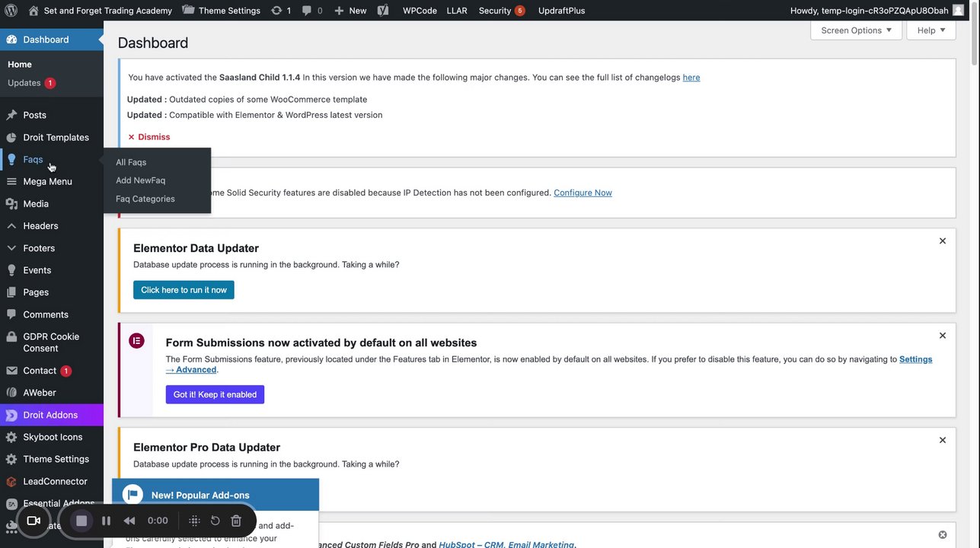Image resolution: width=980 pixels, height=548 pixels.
Task: Open the New content menu in admin bar
Action: pyautogui.click(x=350, y=11)
